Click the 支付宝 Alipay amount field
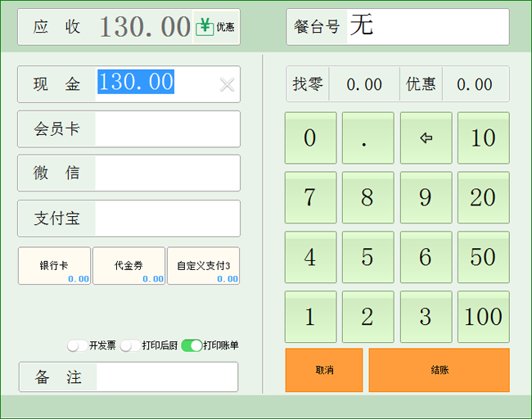This screenshot has height=419, width=532. (167, 219)
